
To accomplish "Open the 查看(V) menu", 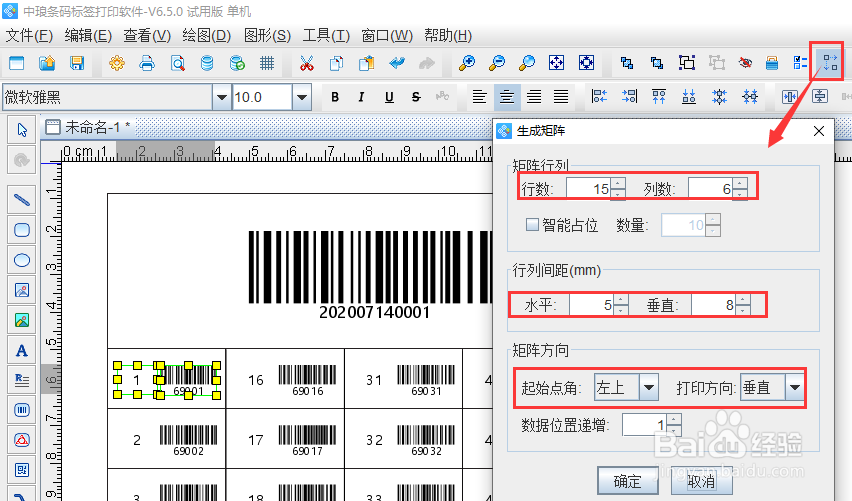I will tap(147, 36).
